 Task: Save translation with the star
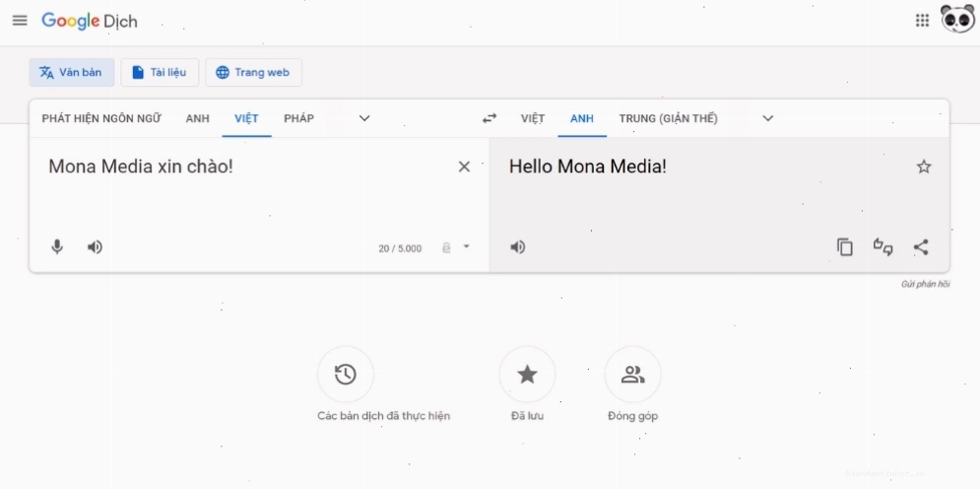point(924,167)
